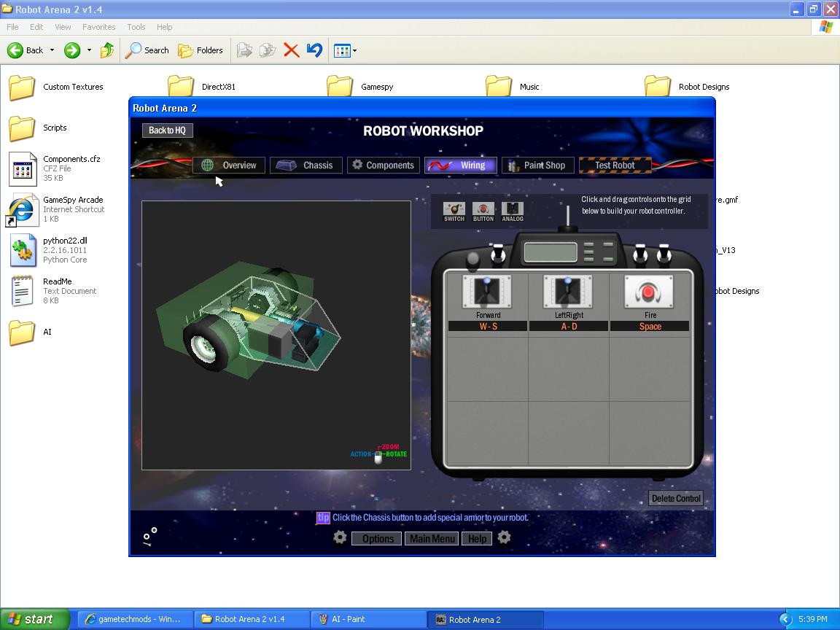Switch to the Components tab
This screenshot has width=840, height=630.
383,165
